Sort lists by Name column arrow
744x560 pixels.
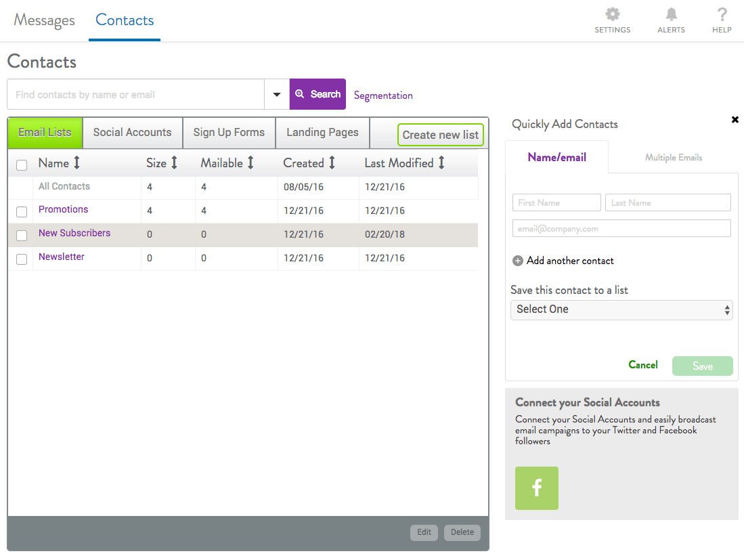(x=76, y=163)
